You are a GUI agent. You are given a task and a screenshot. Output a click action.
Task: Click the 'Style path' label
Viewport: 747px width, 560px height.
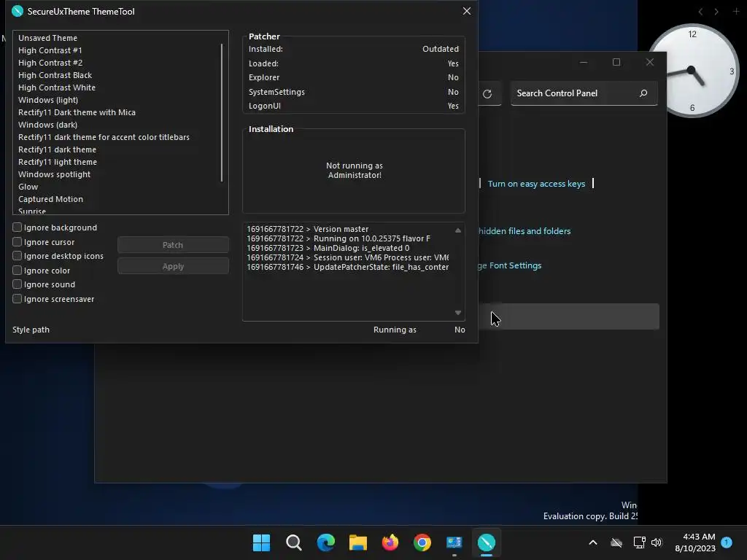click(x=31, y=330)
